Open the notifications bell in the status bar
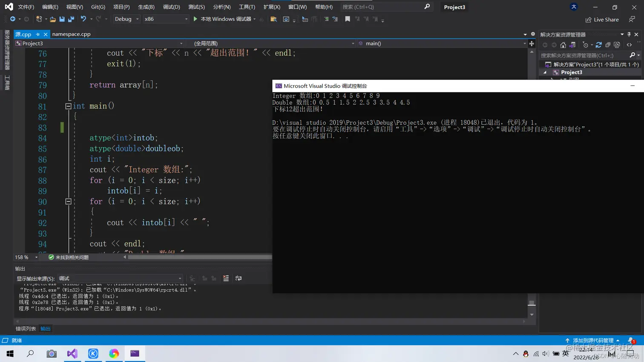Viewport: 644px width, 362px height. [x=631, y=340]
